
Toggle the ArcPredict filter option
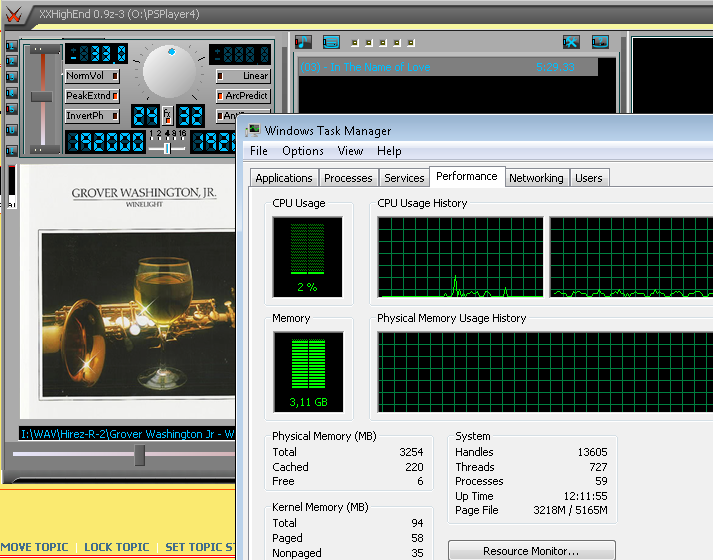tap(243, 95)
